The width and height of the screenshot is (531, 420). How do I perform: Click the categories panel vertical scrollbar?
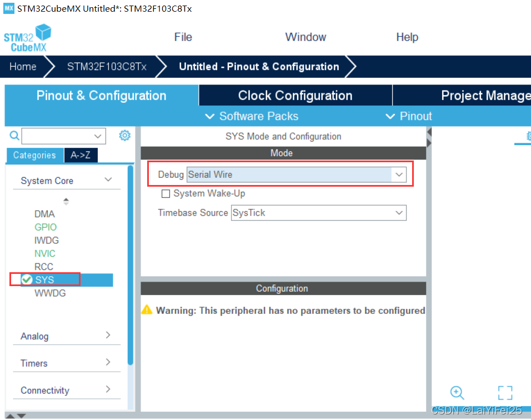[x=131, y=265]
